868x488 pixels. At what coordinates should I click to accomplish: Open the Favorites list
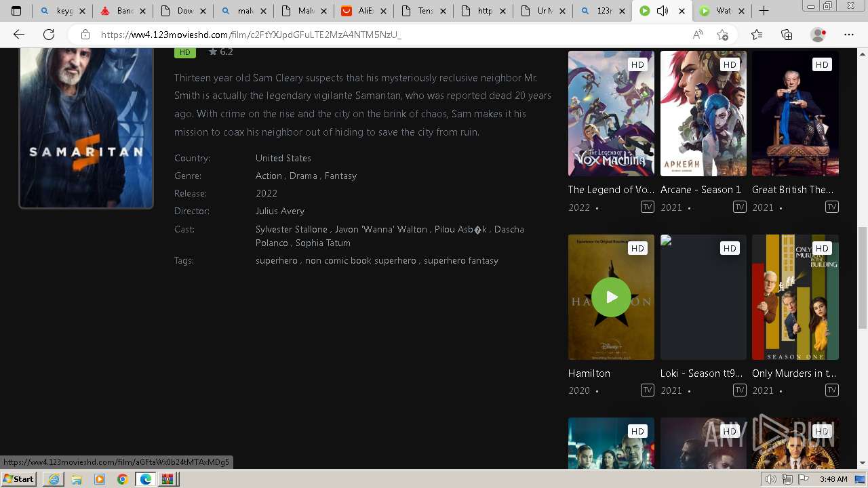click(x=757, y=35)
